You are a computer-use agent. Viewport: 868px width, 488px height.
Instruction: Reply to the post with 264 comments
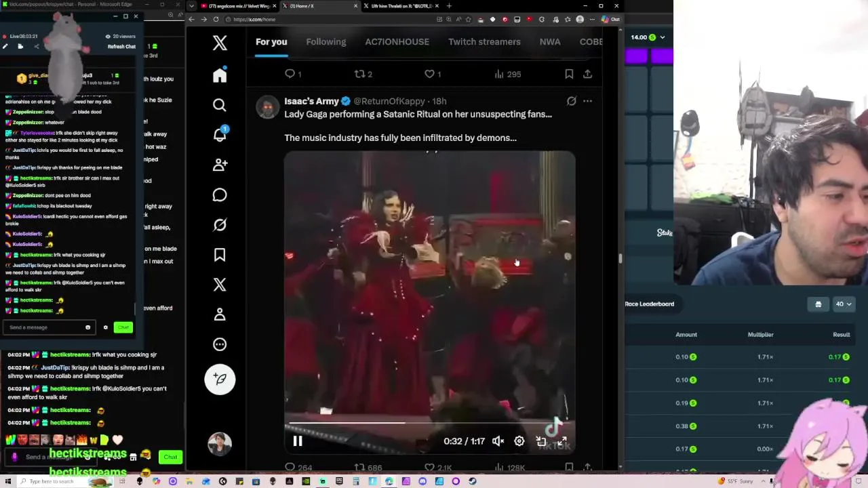click(298, 468)
